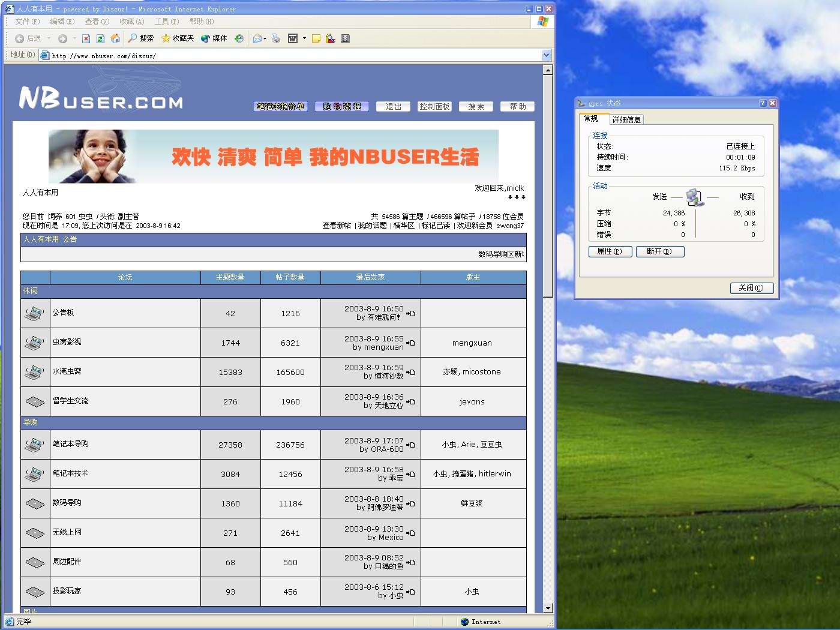Click the forum 搜索 nav button
Screen dimensions: 840x630
[476, 107]
